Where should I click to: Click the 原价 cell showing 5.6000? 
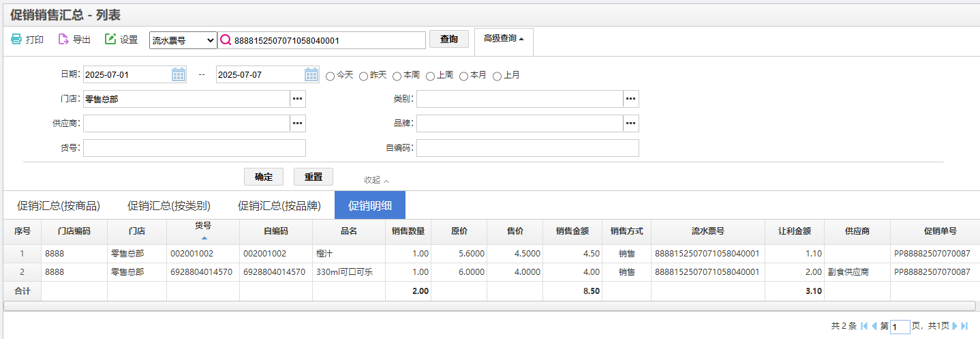(459, 254)
